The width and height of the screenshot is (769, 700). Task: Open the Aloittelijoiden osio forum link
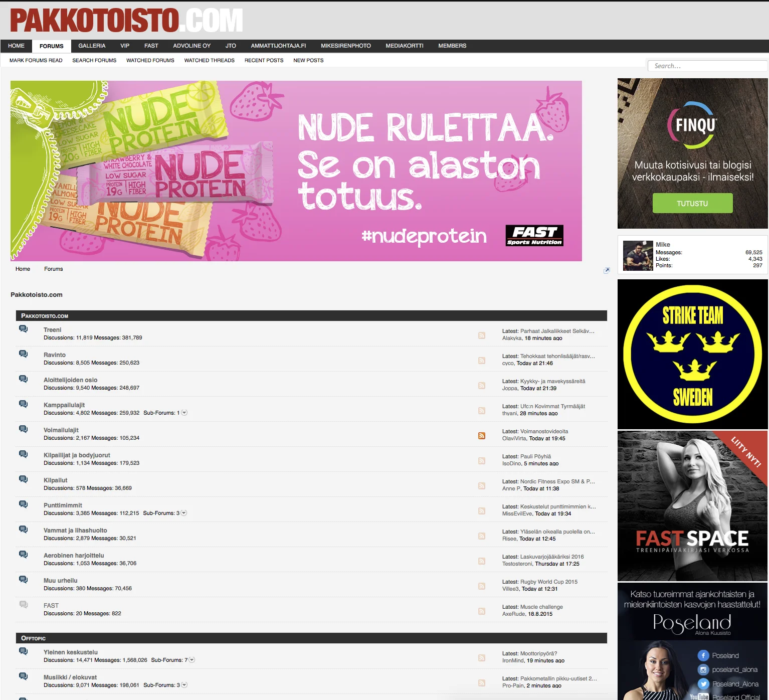point(70,380)
